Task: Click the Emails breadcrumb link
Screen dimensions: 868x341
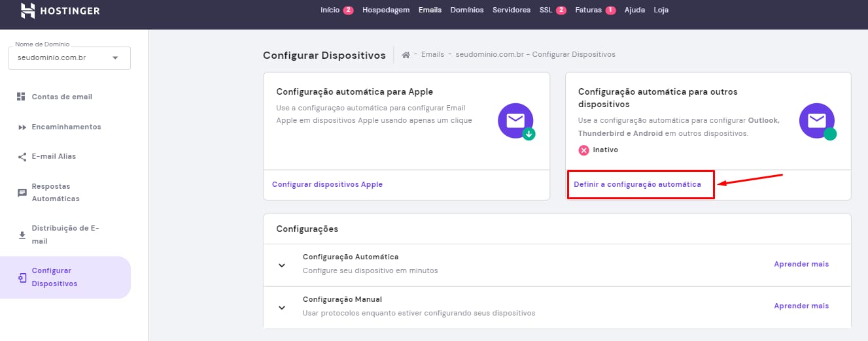Action: click(x=433, y=55)
